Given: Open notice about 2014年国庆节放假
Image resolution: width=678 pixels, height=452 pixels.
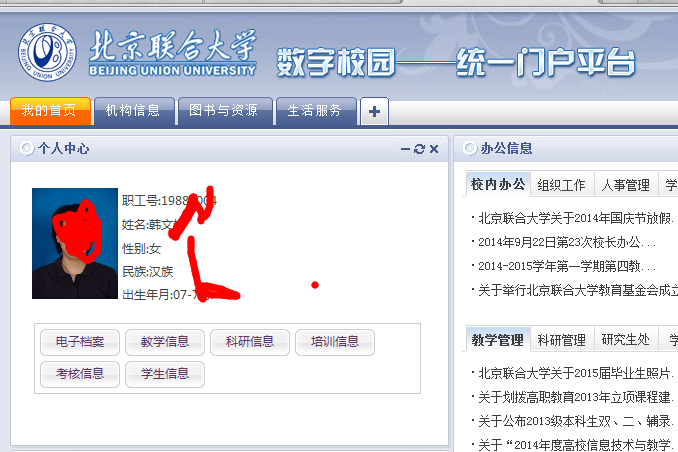Looking at the screenshot, I should tap(576, 218).
